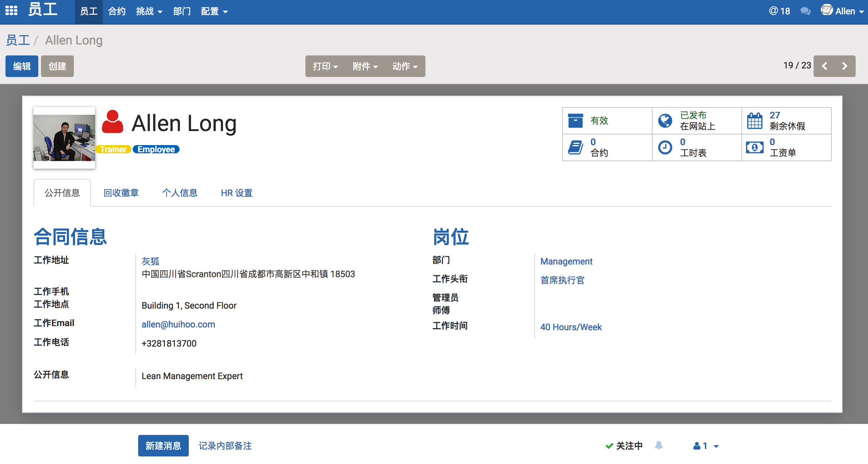This screenshot has width=868, height=464.
Task: Expand the 动作 action dropdown
Action: [x=405, y=66]
